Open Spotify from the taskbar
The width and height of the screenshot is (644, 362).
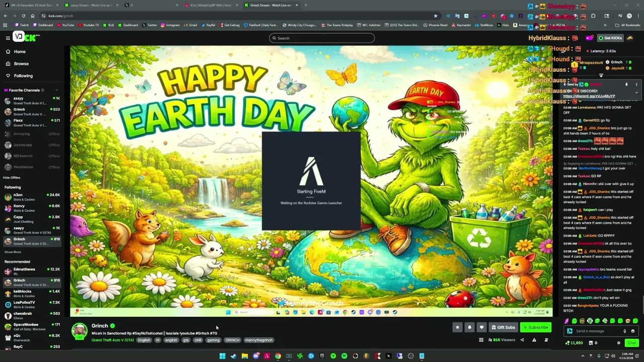pyautogui.click(x=344, y=356)
